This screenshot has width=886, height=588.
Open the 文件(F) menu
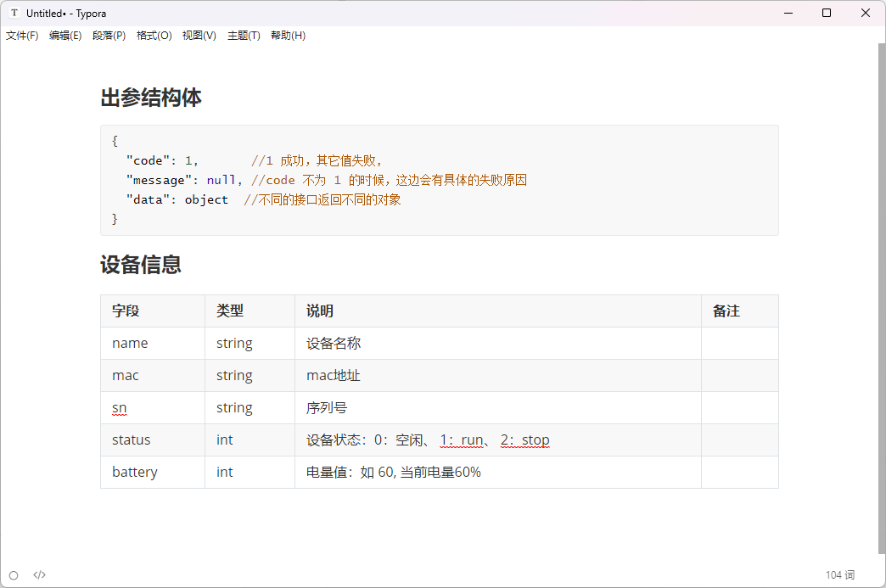(x=22, y=36)
